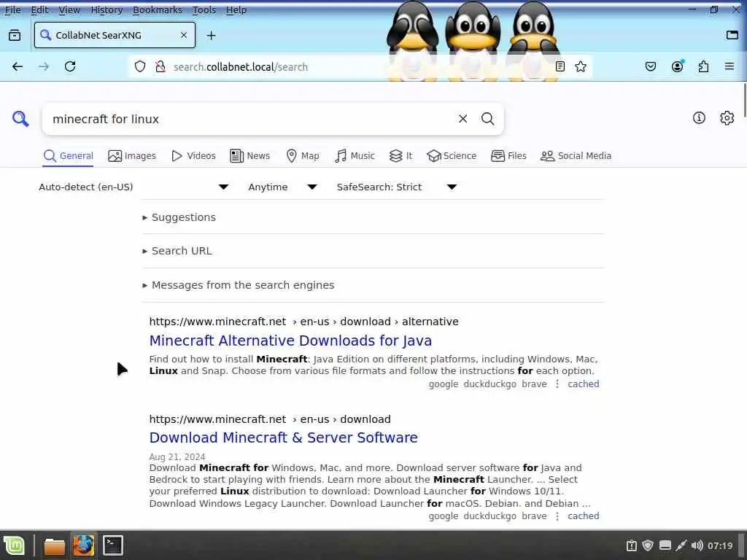Screen dimensions: 747x560
Task: Open the Anytime time range dropdown
Action: click(282, 187)
